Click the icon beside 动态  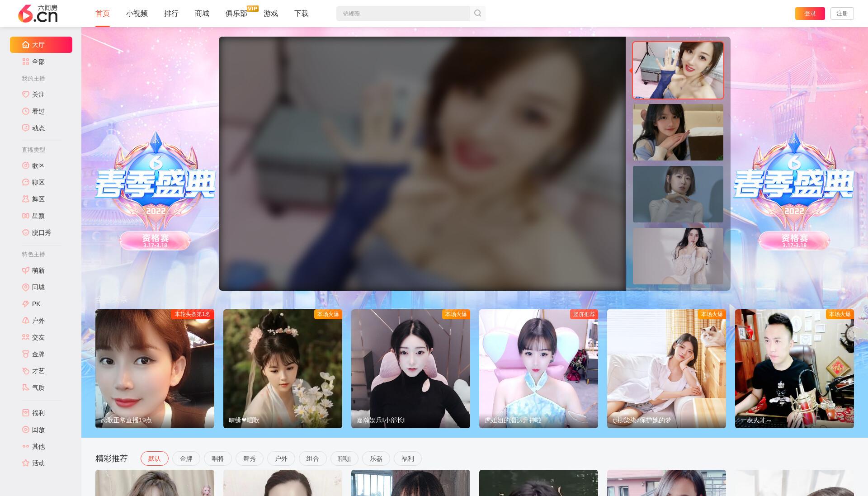(x=26, y=128)
